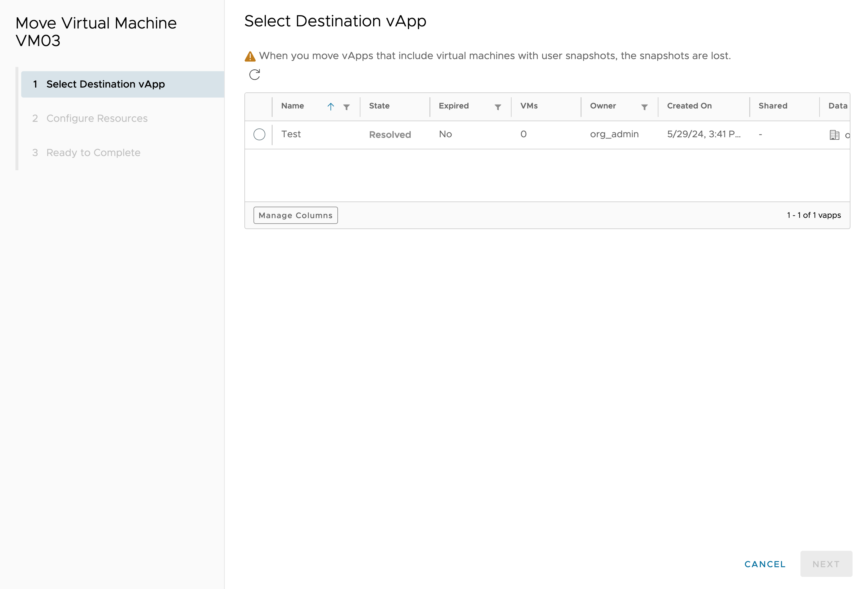
Task: Click the Name ascending sort icon
Action: [x=330, y=106]
